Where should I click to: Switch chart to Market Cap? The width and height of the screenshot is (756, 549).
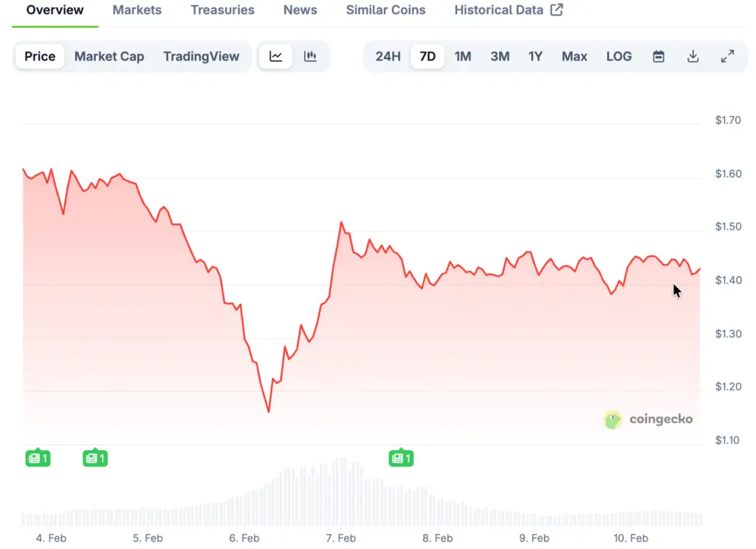click(109, 57)
